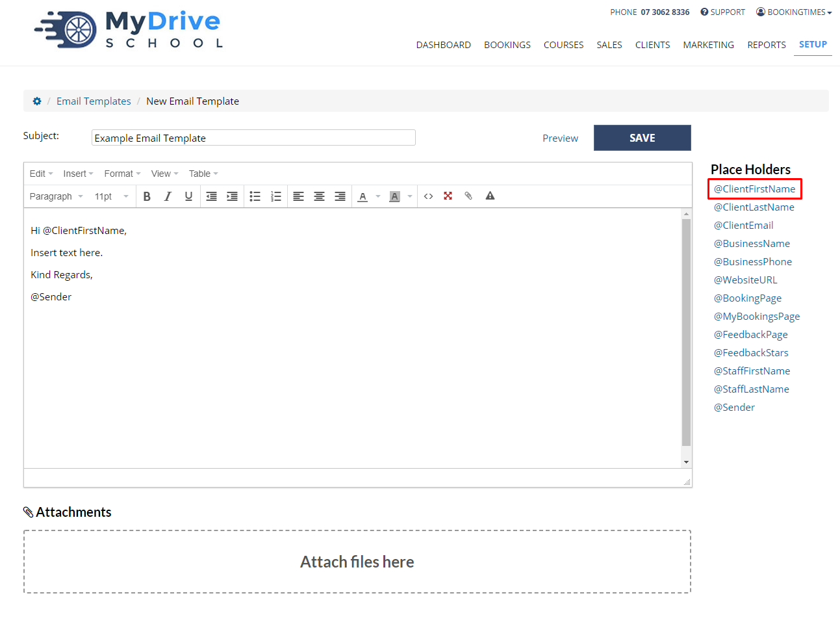840x626 pixels.
Task: Click the editor resize handle corner
Action: [x=687, y=482]
